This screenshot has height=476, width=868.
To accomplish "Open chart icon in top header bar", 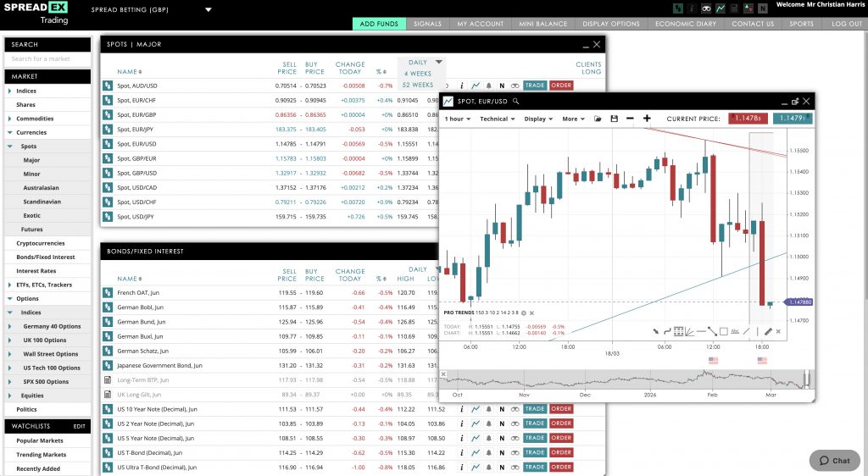I will pyautogui.click(x=721, y=8).
